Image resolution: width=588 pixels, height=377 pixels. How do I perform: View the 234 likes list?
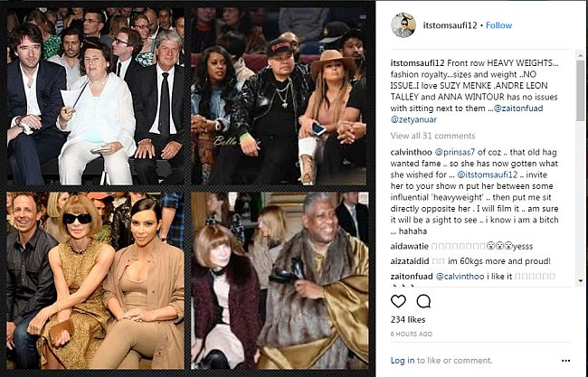(x=408, y=320)
